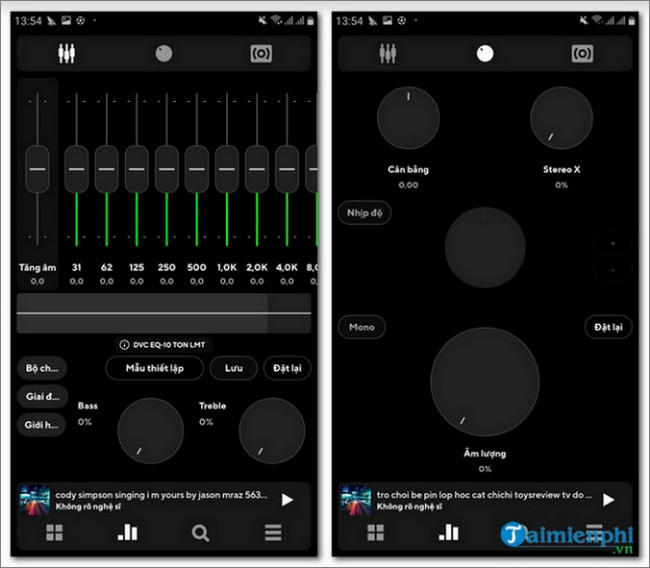Toggle the Mono button
The width and height of the screenshot is (650, 568).
point(361,327)
